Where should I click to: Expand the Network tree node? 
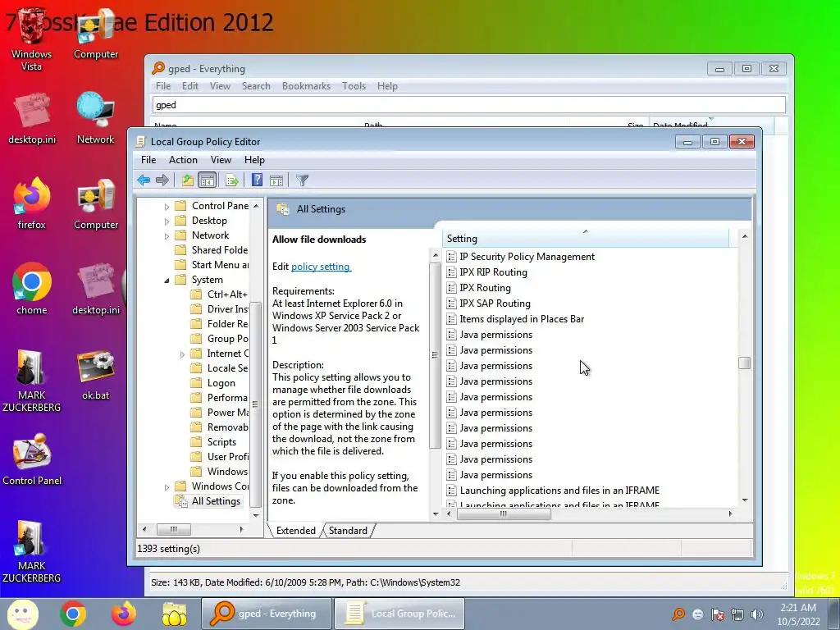point(167,235)
